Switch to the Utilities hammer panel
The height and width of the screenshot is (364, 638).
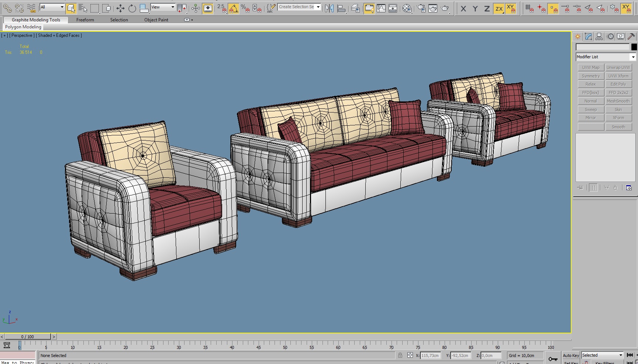pyautogui.click(x=631, y=37)
